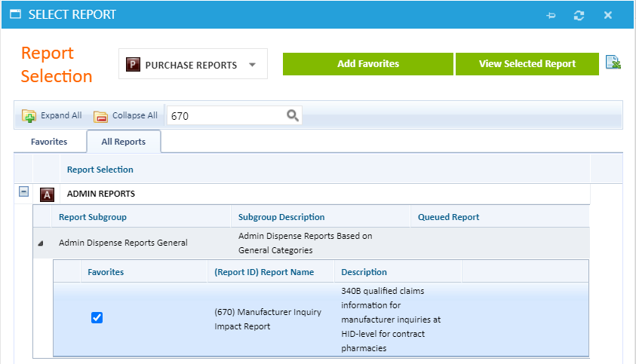Click the Expand All label
This screenshot has width=636, height=364.
click(61, 115)
